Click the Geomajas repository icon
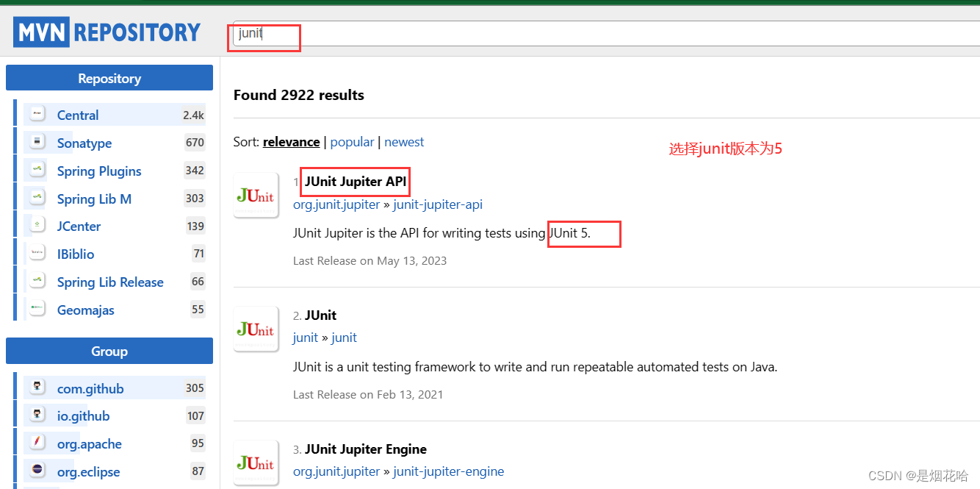Screen dimensions: 980x489 [x=37, y=310]
